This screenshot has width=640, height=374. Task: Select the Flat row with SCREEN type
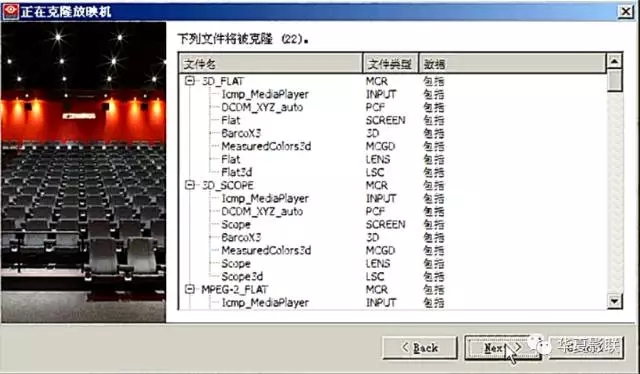[231, 120]
